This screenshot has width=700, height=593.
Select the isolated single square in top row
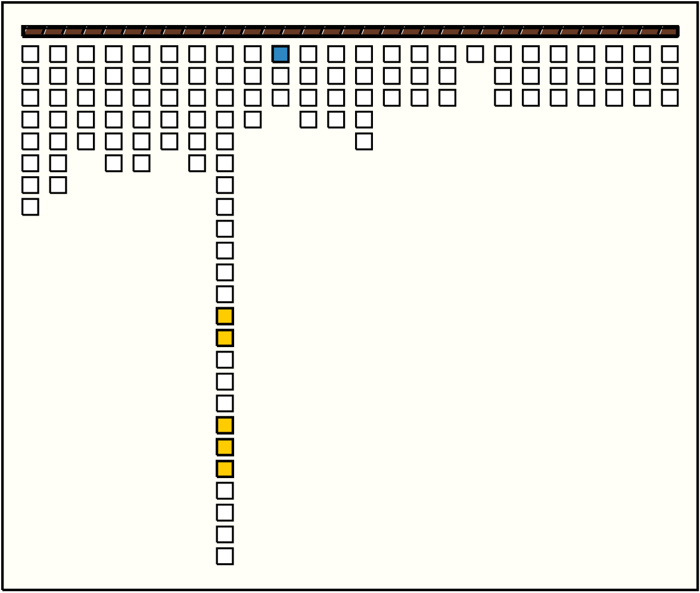point(475,54)
